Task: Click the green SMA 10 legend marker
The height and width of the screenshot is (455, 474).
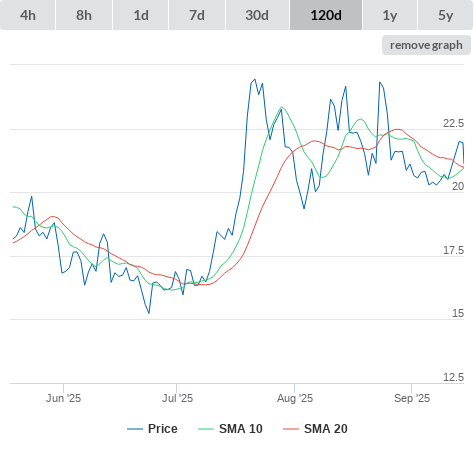Action: tap(206, 429)
